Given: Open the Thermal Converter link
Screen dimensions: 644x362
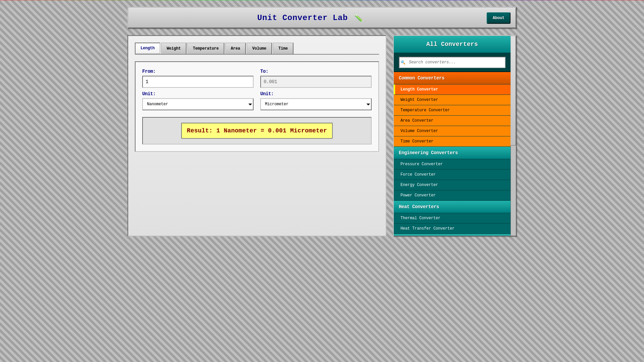Looking at the screenshot, I should [x=452, y=218].
